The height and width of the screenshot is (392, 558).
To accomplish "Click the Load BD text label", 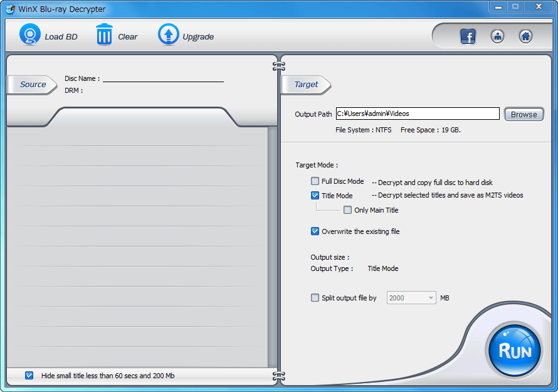I will (x=61, y=36).
